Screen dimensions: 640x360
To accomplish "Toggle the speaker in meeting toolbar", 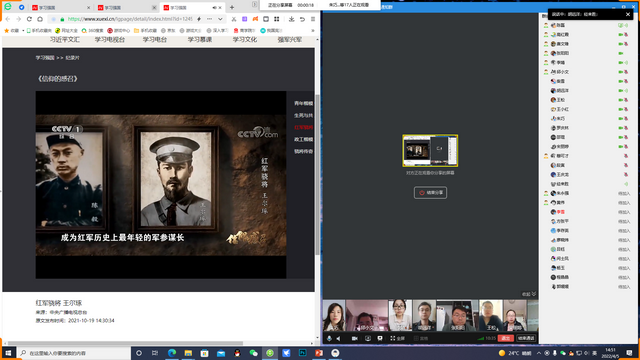I will (339, 338).
